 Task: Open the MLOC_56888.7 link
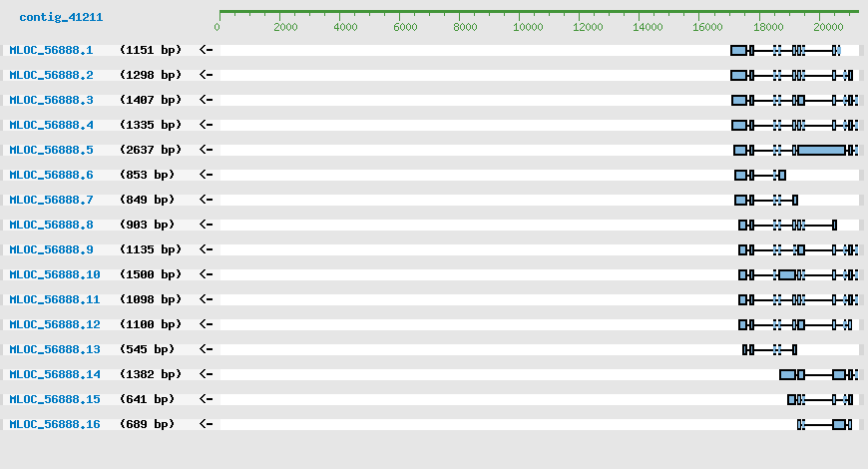coord(51,200)
